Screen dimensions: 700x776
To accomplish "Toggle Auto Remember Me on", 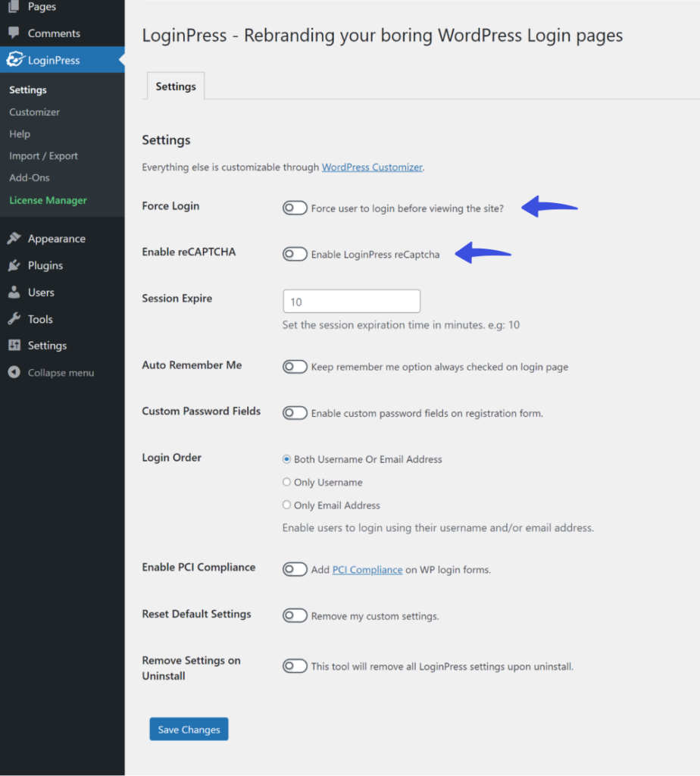I will [x=295, y=367].
